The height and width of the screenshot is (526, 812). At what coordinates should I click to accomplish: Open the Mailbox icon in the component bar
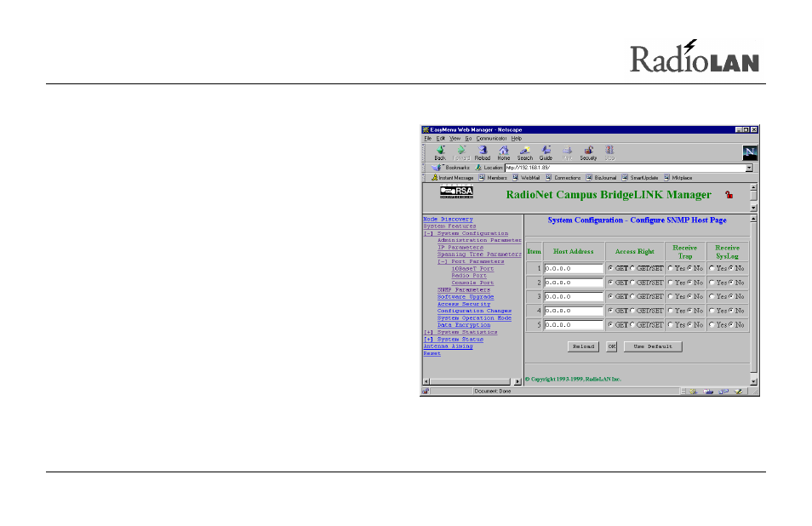pos(708,392)
